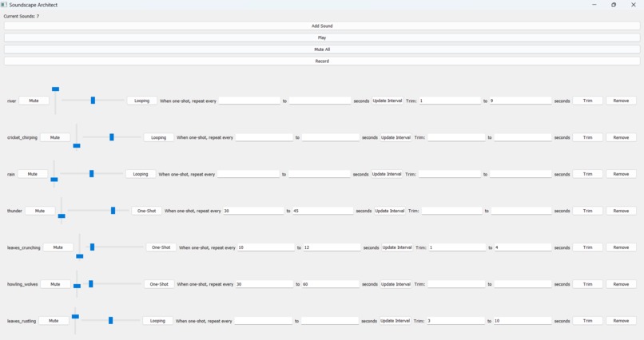
Task: Trim the leaves_crunching sound
Action: click(588, 247)
